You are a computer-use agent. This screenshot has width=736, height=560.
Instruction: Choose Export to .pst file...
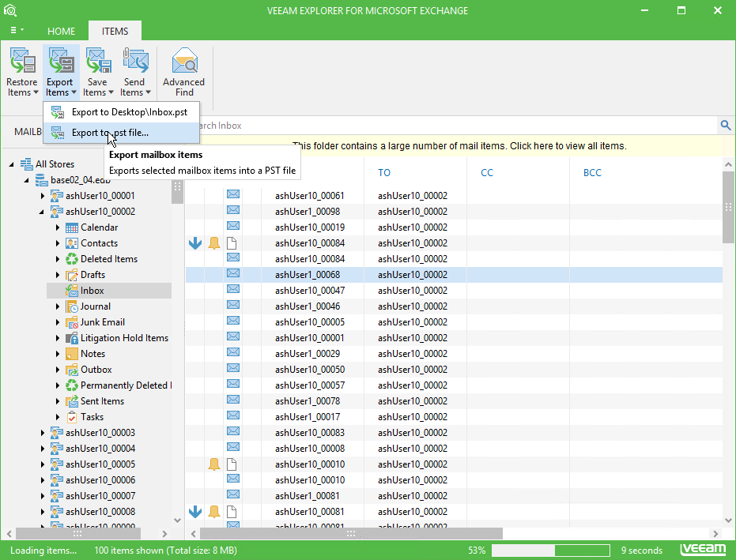click(122, 133)
